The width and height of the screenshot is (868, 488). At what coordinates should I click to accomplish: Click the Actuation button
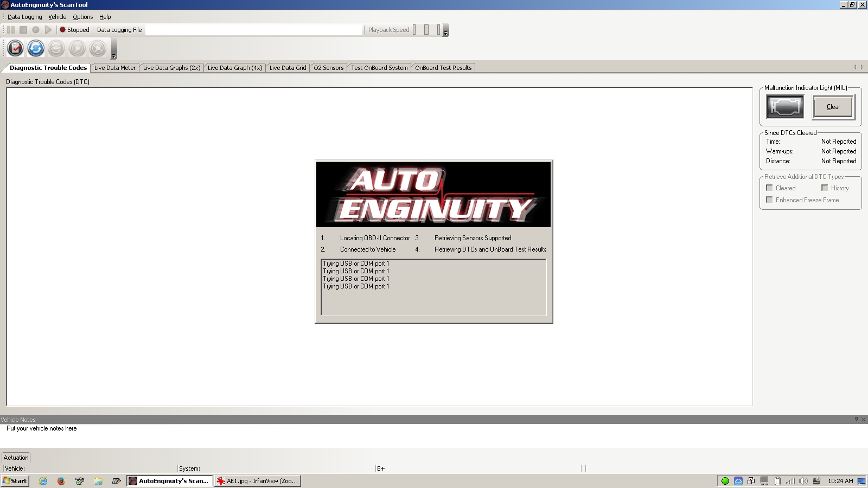[16, 458]
